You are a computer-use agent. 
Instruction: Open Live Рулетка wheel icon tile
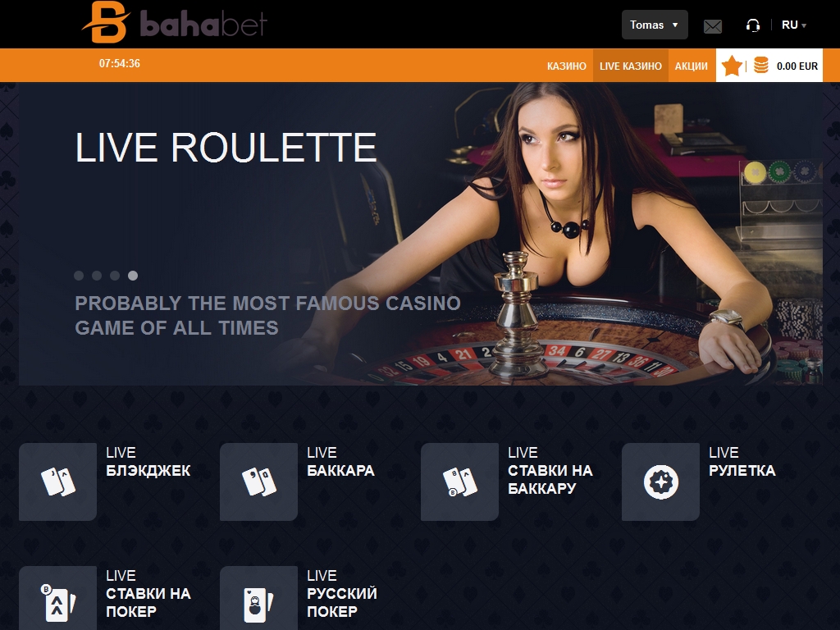click(x=660, y=482)
